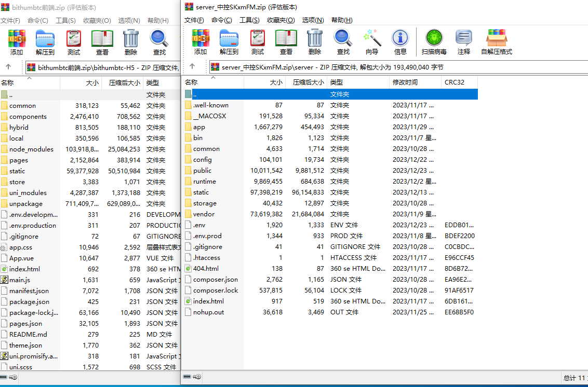Click Delete (删除) icon in bithumbtc window
The height and width of the screenshot is (387, 588).
pyautogui.click(x=131, y=42)
